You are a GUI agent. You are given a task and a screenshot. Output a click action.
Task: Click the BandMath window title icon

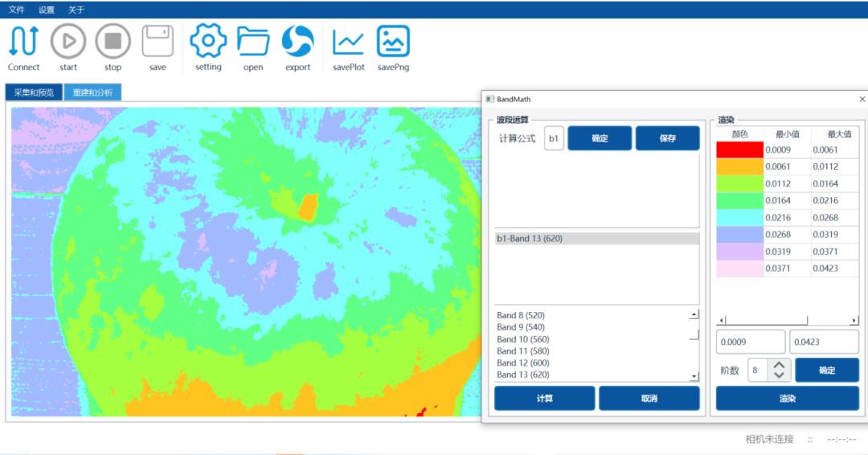(x=489, y=99)
